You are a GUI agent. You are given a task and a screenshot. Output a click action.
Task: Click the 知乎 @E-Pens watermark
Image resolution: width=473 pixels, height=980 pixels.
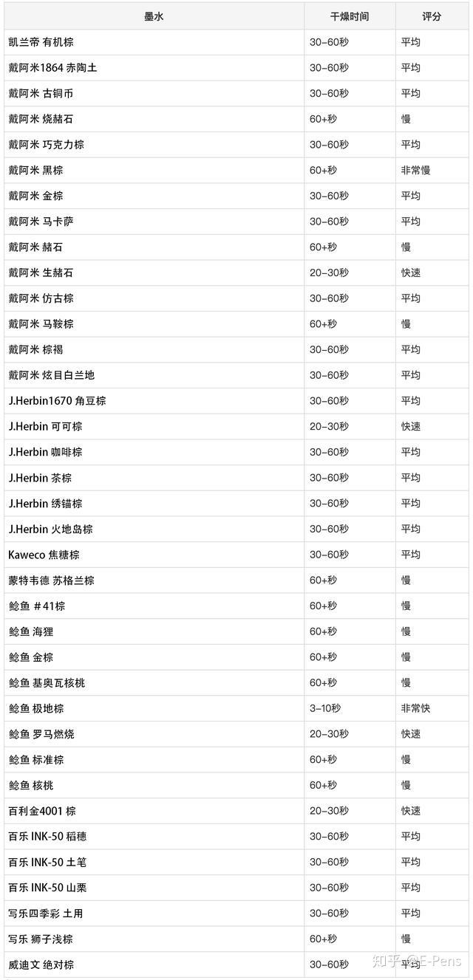click(417, 961)
